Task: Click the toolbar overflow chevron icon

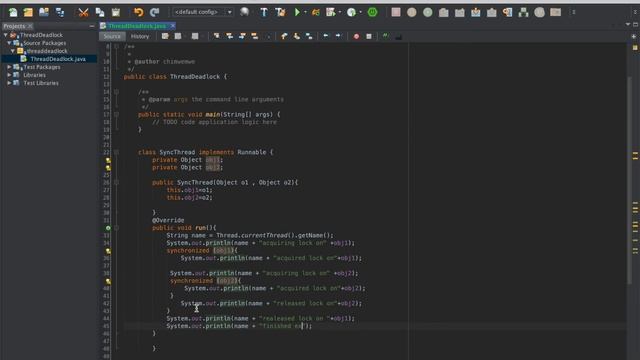Action: point(573,12)
